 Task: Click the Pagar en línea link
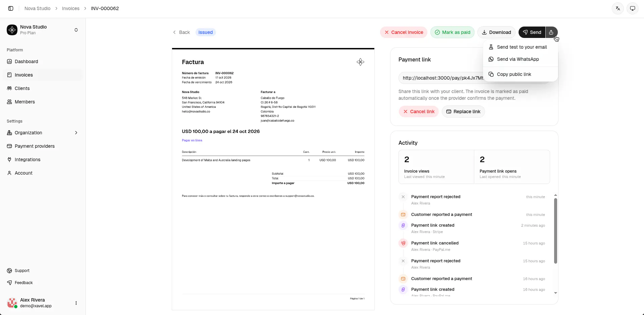pos(192,140)
